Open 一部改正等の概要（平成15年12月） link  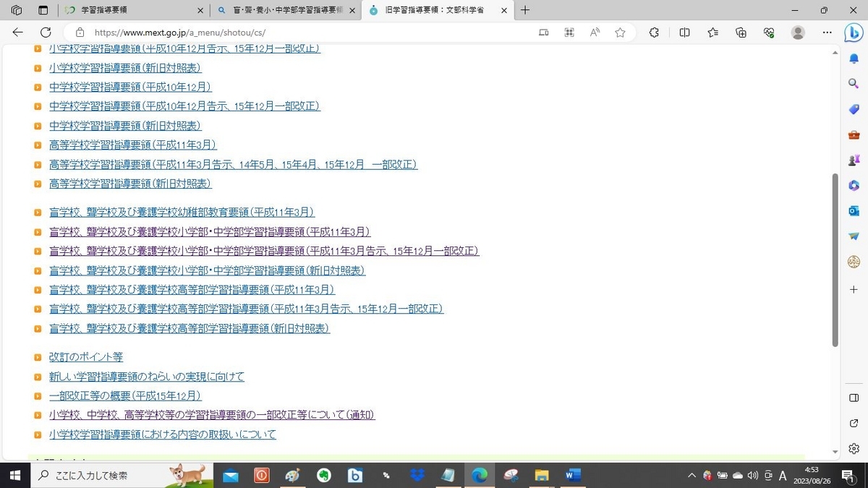[125, 396]
